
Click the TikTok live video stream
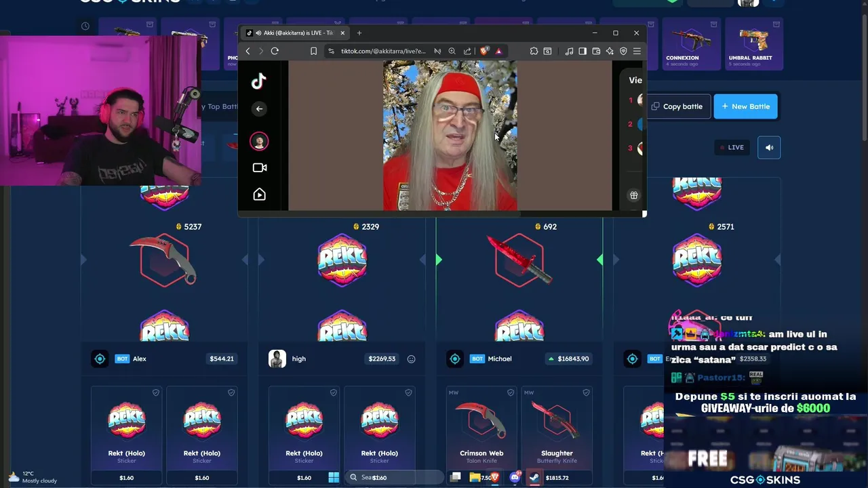[x=450, y=136]
